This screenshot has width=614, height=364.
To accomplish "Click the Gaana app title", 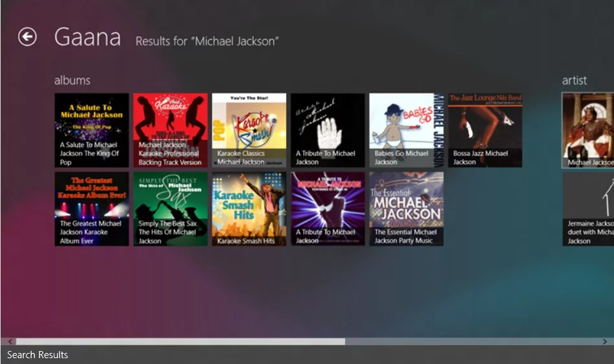I will [87, 37].
